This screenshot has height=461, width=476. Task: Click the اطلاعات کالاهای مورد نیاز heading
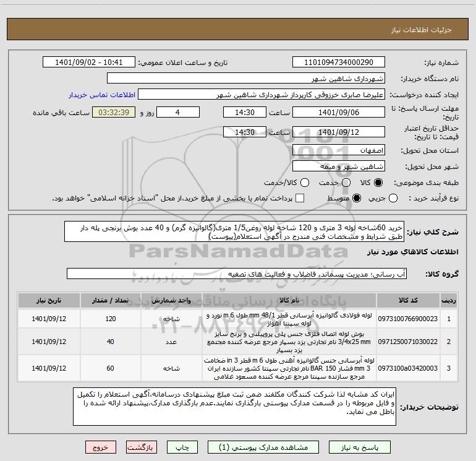click(x=412, y=252)
